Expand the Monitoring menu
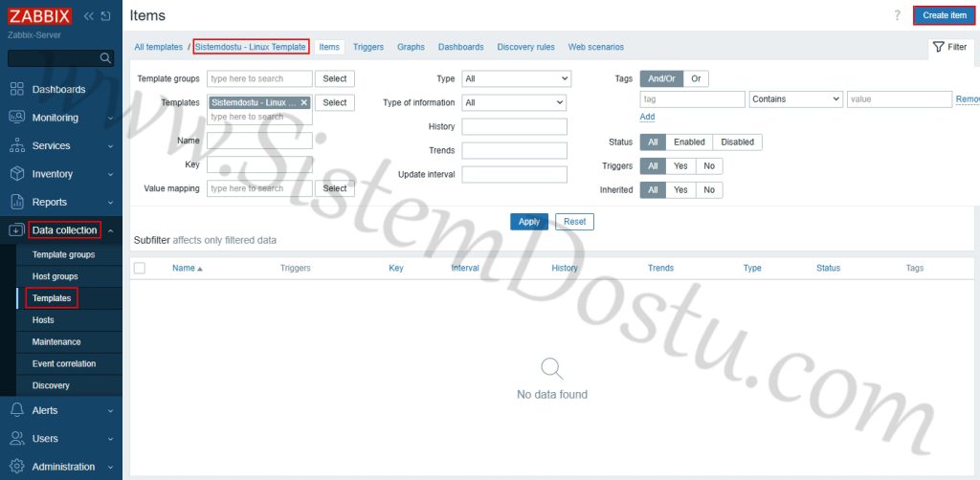This screenshot has height=480, width=980. (110, 118)
